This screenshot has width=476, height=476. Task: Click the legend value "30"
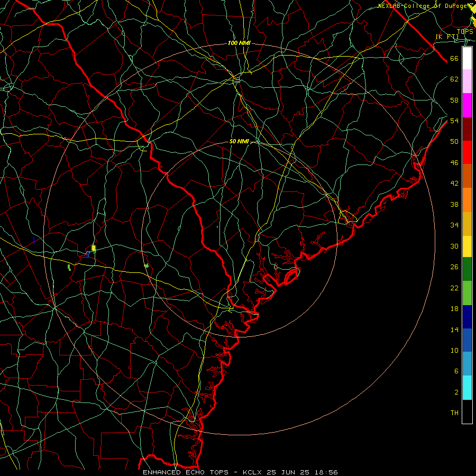[x=454, y=246]
